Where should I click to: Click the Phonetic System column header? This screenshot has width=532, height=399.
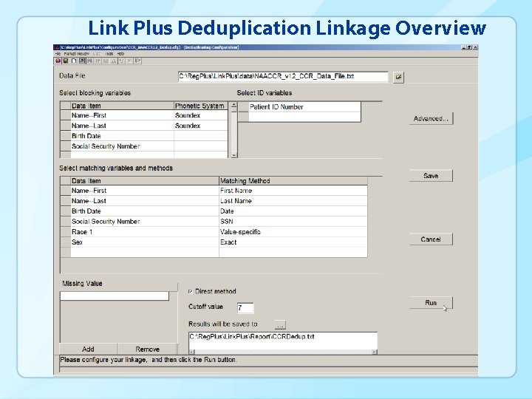point(201,106)
